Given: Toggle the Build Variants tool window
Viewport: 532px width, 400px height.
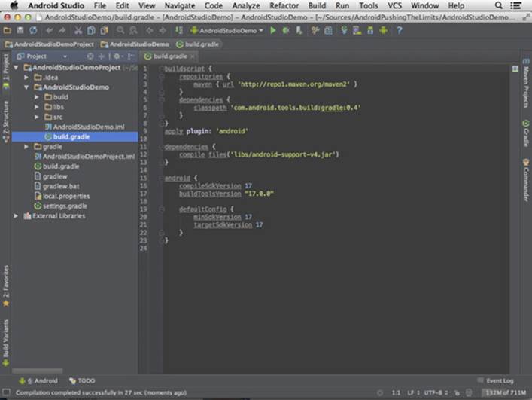Looking at the screenshot, I should pos(6,343).
